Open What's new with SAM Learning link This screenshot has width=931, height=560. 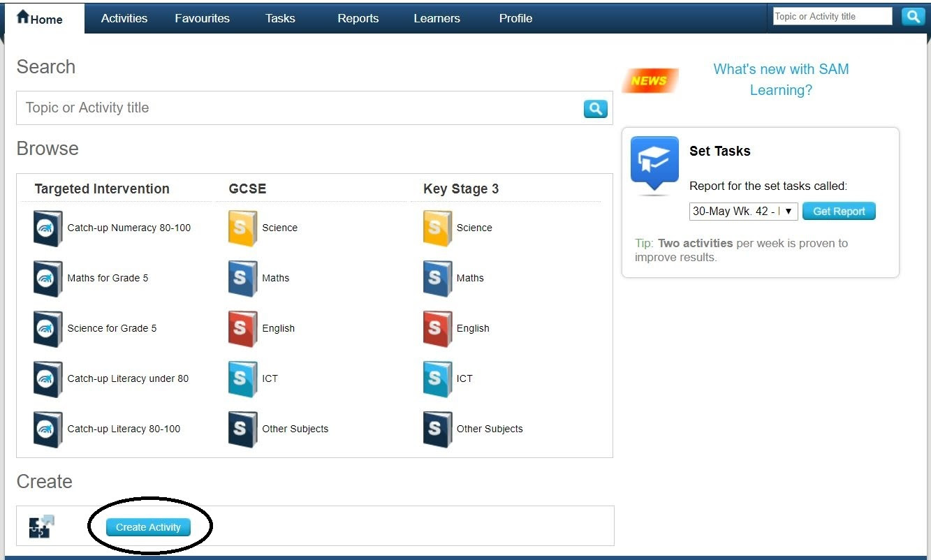[781, 80]
